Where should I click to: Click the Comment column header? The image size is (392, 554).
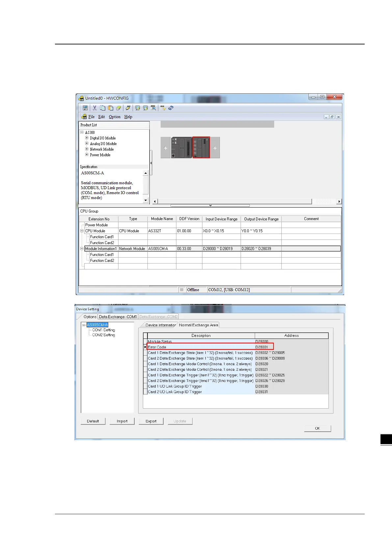pyautogui.click(x=311, y=219)
